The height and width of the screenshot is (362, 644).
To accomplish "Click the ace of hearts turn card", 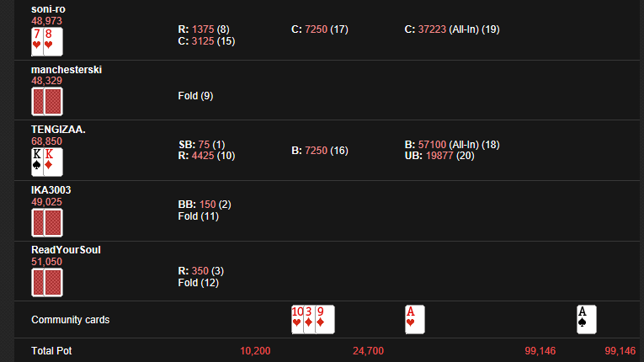I will (x=414, y=319).
